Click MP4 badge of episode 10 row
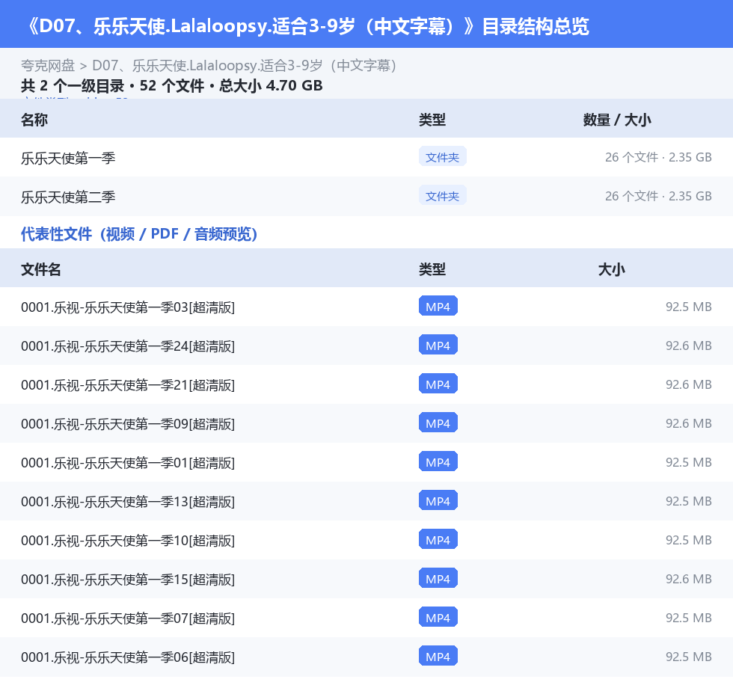 [438, 540]
